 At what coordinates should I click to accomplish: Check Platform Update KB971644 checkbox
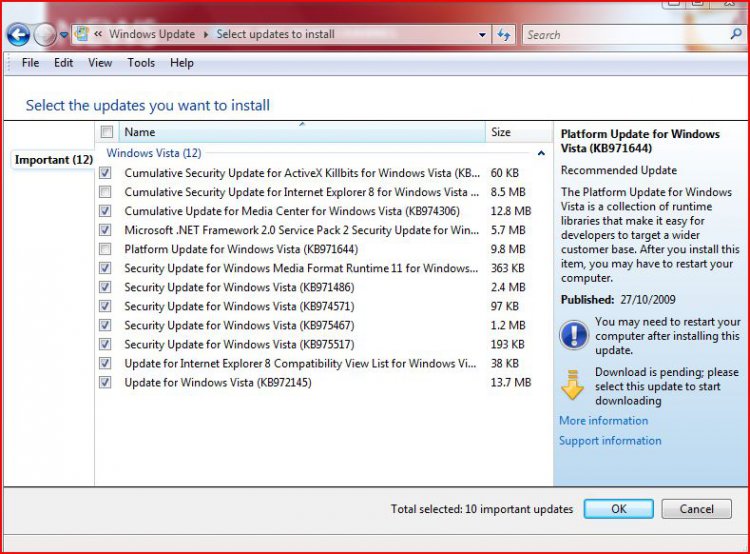[105, 249]
